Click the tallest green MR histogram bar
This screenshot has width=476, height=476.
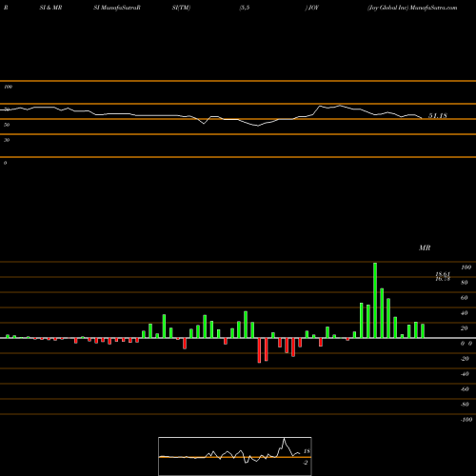tap(375, 300)
